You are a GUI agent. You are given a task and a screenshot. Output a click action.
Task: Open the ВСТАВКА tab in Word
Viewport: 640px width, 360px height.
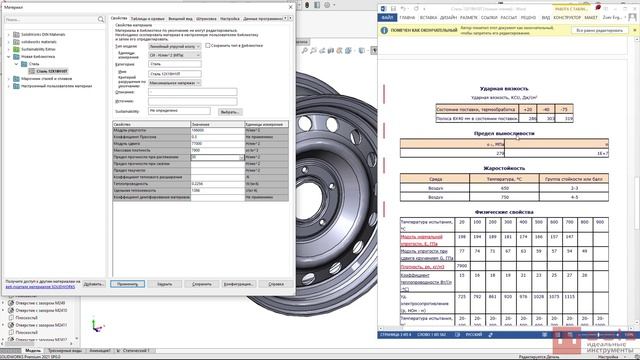[x=428, y=18]
